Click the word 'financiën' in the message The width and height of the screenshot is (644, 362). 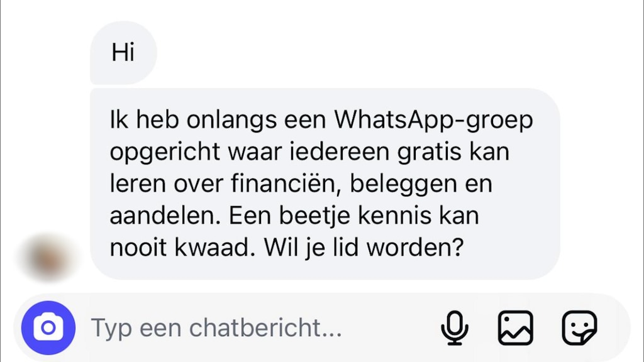pos(286,183)
